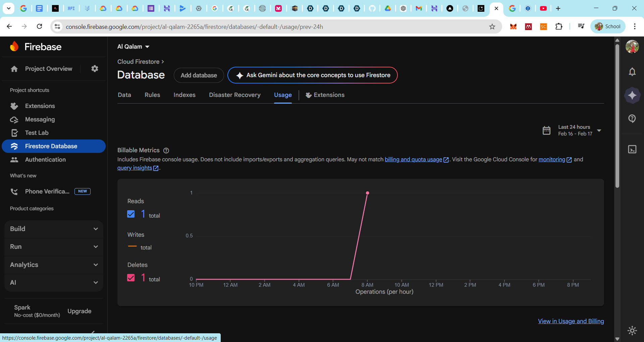Click the Upgrade plan button
This screenshot has width=644, height=342.
click(79, 311)
